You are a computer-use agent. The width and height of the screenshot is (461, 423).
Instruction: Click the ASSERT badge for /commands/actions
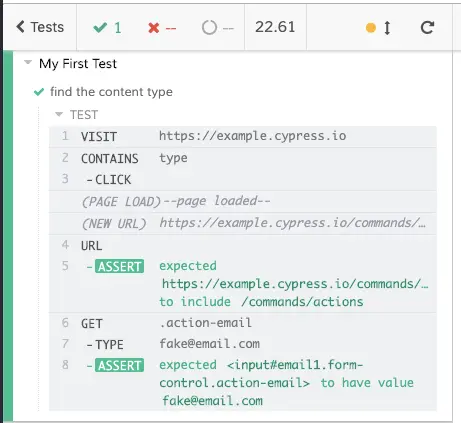(x=119, y=266)
